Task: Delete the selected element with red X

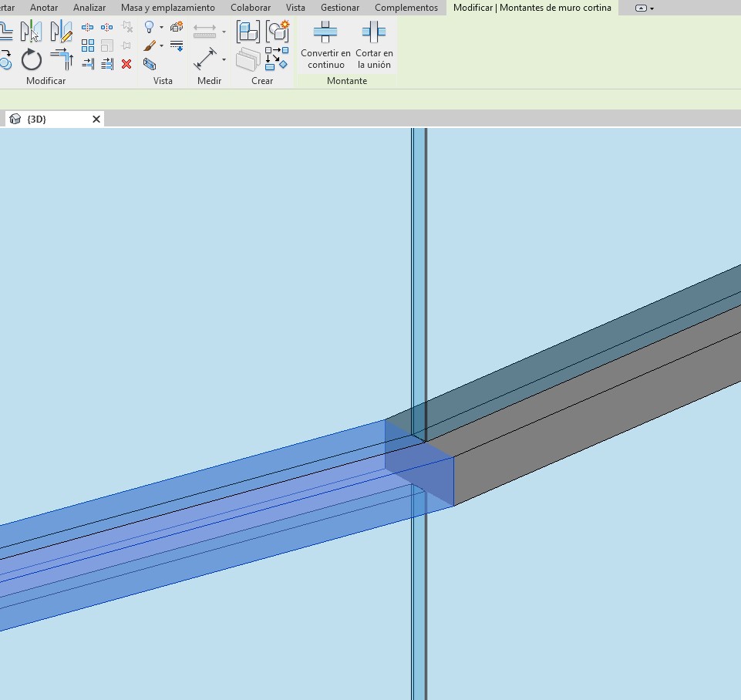Action: click(x=126, y=64)
